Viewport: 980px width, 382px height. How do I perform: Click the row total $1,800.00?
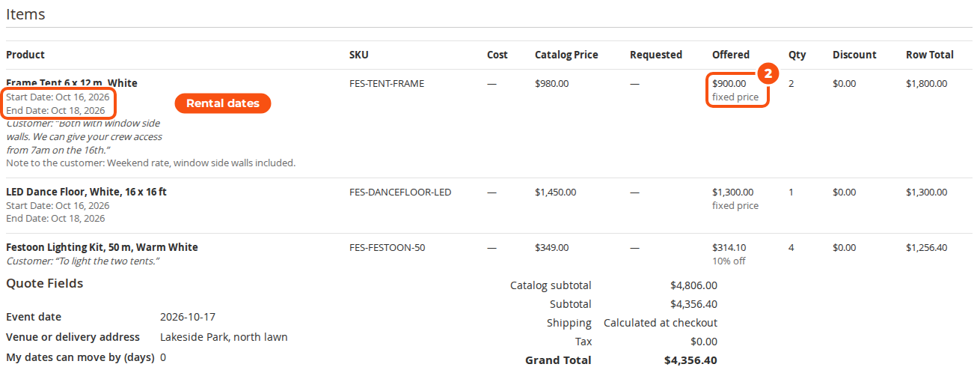click(926, 83)
